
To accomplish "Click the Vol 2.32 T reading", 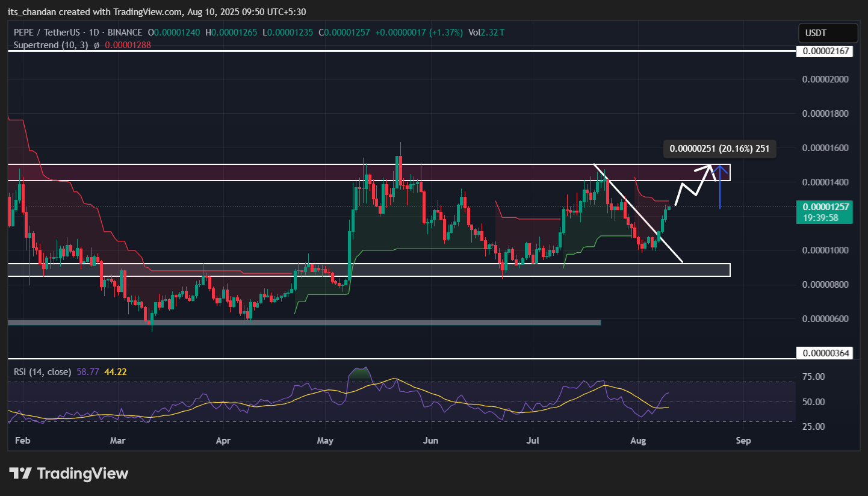I will click(x=486, y=33).
